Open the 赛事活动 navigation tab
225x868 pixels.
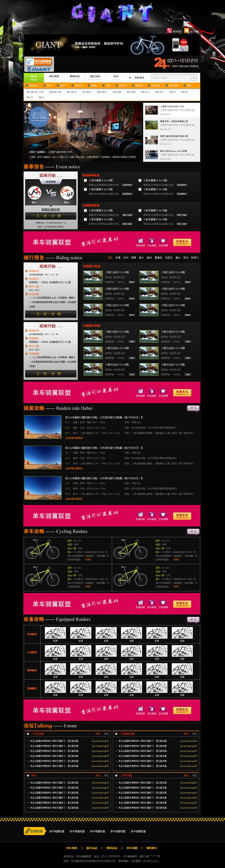tap(75, 77)
